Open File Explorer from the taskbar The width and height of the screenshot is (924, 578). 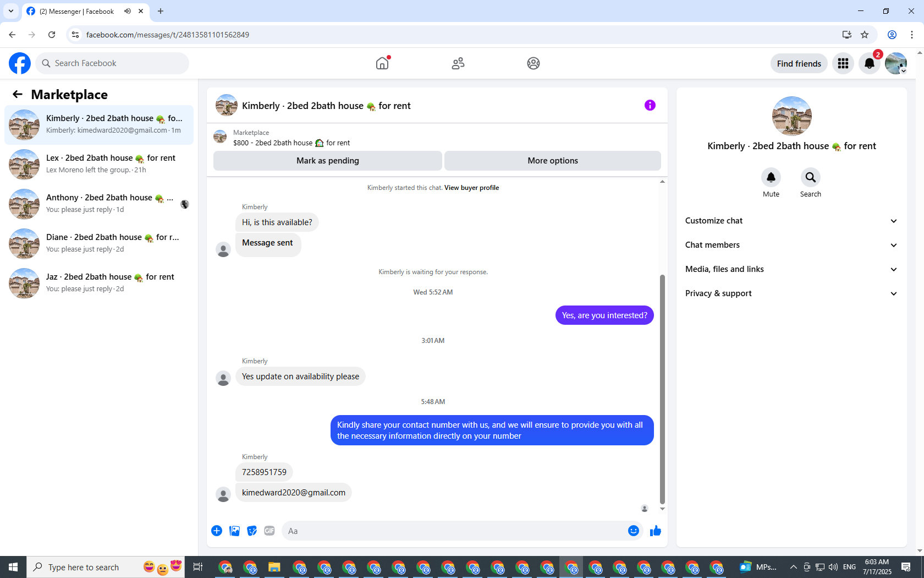(x=274, y=567)
